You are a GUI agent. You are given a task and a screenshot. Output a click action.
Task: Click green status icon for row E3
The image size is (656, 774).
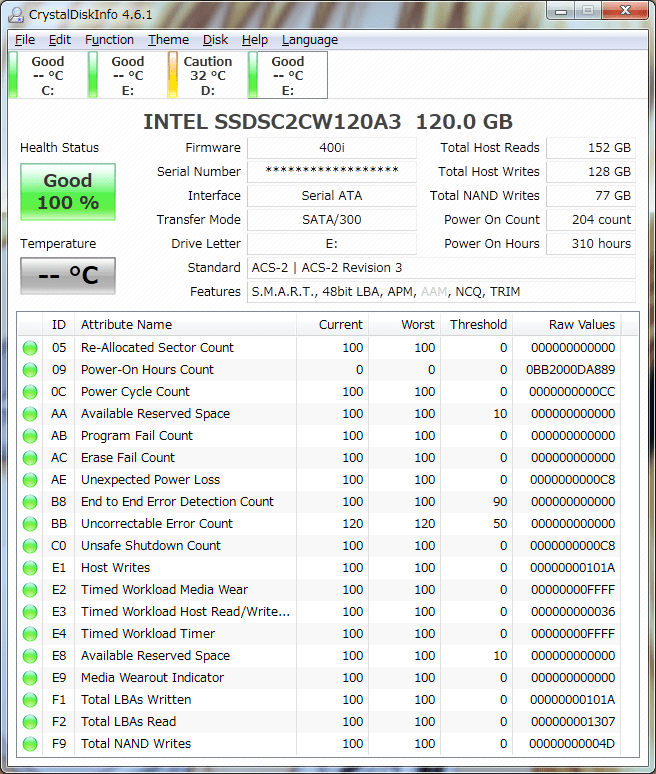tap(30, 612)
